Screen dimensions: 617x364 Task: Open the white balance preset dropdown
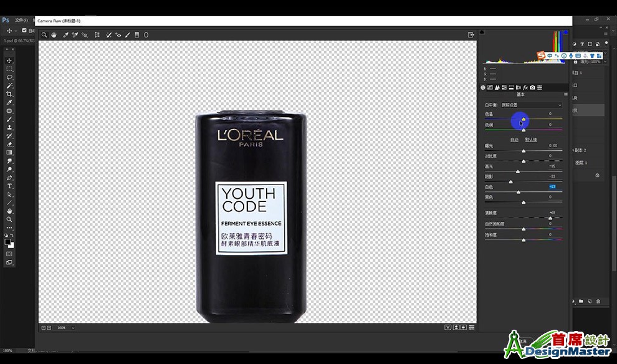coord(531,105)
